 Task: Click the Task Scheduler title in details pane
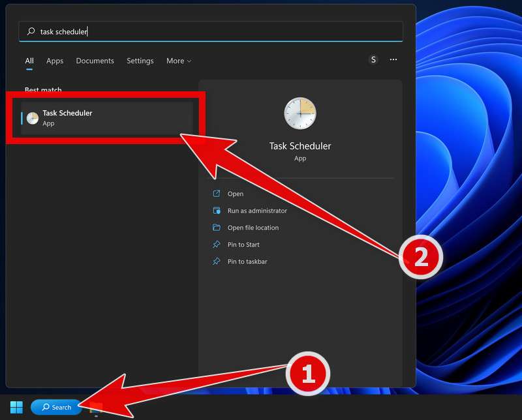point(300,146)
